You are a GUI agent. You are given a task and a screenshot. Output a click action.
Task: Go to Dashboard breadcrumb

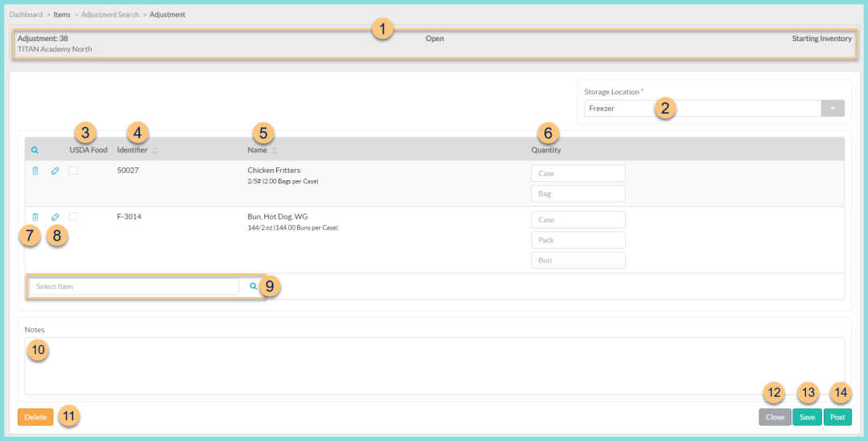pos(26,14)
